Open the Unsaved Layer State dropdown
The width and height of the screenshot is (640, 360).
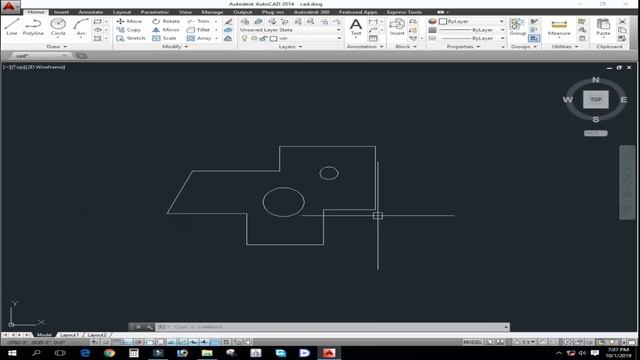coord(290,30)
